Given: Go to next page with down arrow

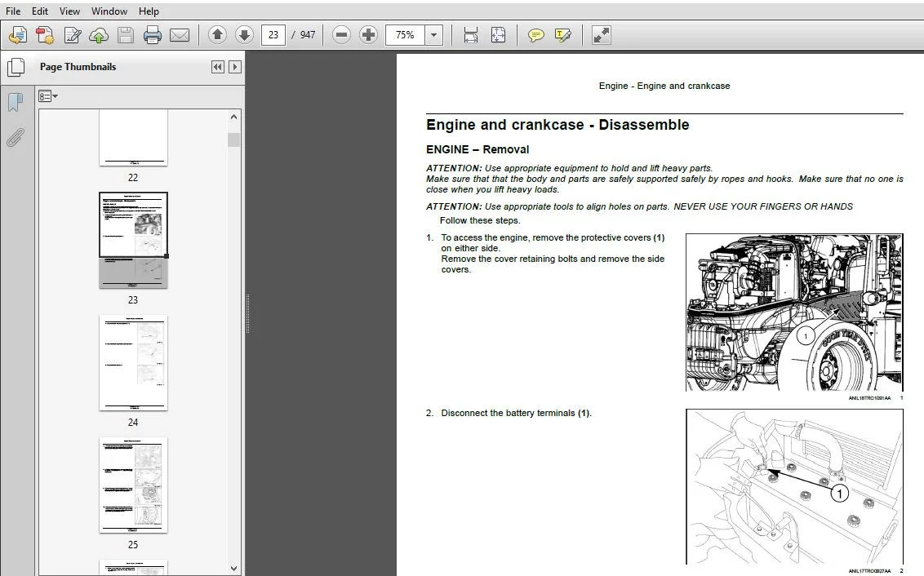Looking at the screenshot, I should click(245, 35).
